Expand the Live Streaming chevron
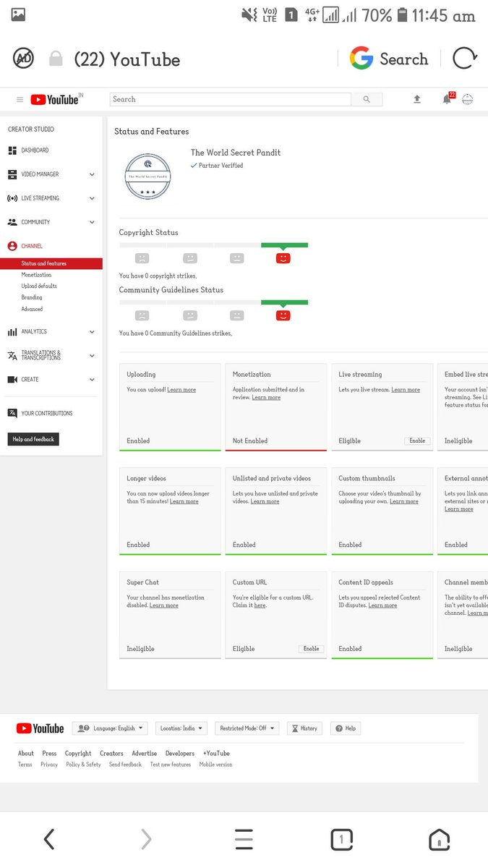 tap(92, 198)
